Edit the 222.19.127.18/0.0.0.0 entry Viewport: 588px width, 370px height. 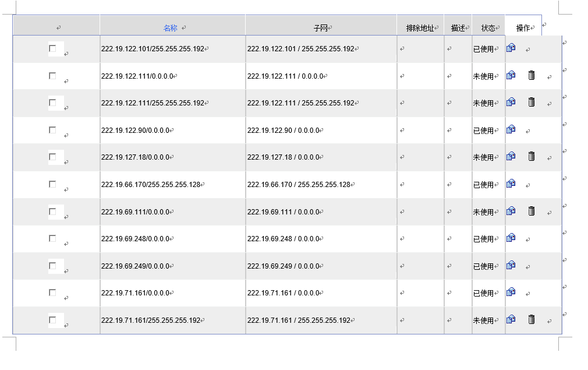click(511, 156)
